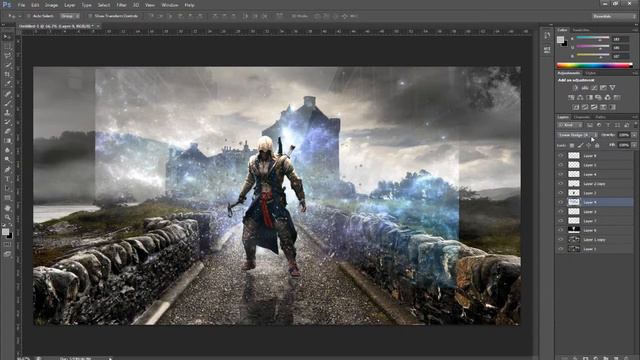Open the Window menu

170,5
